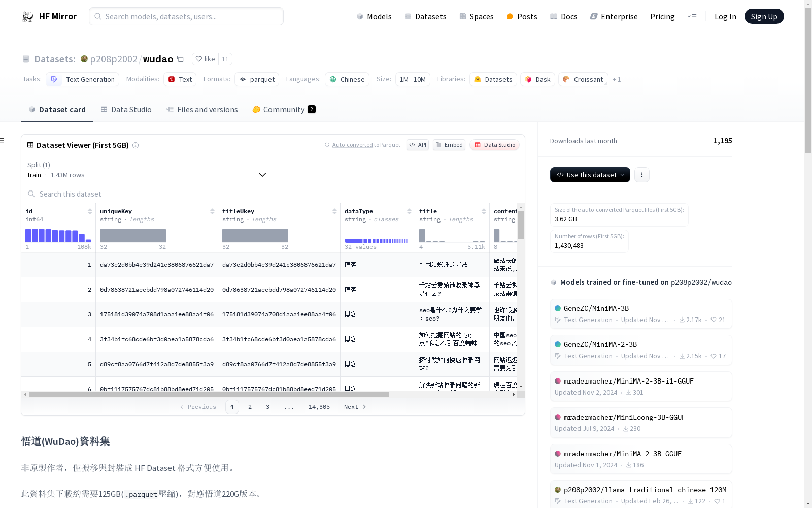Click the Croissant library tag

583,79
